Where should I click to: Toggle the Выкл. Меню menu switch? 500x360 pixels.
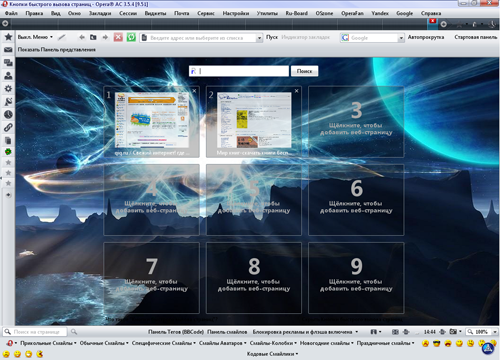[35, 37]
